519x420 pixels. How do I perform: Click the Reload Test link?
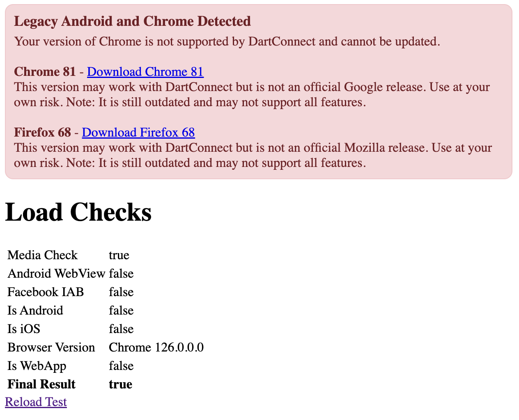click(x=36, y=402)
